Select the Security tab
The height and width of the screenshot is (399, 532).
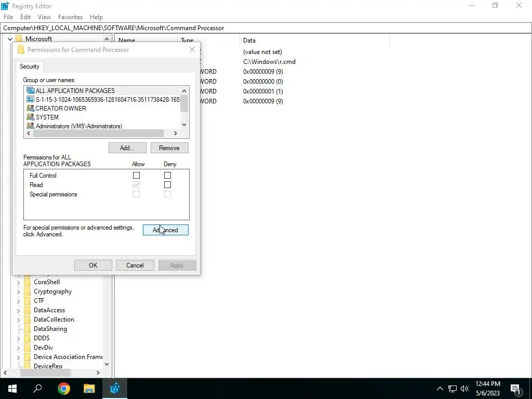pyautogui.click(x=30, y=66)
